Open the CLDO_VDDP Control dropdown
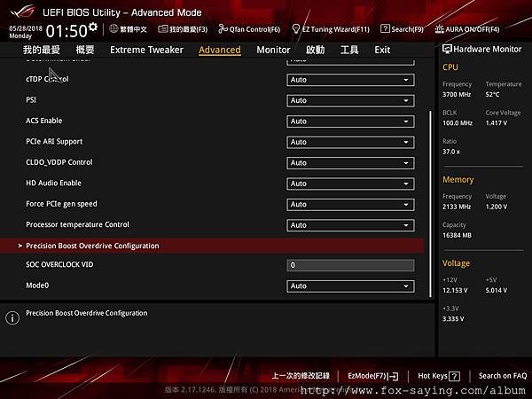 (350, 163)
